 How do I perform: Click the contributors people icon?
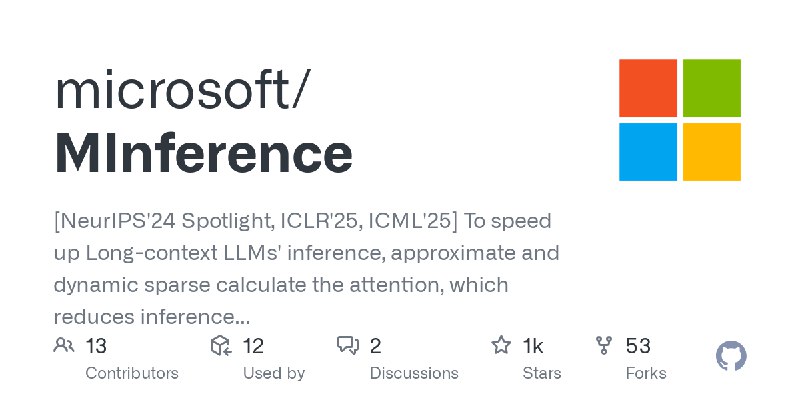(x=64, y=345)
